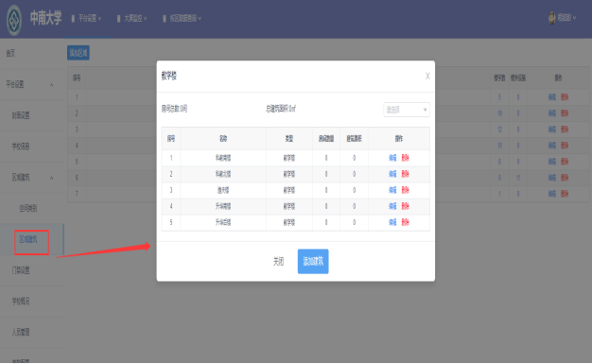Delete dialog row 4 via 删除
592x364 pixels.
tap(405, 206)
